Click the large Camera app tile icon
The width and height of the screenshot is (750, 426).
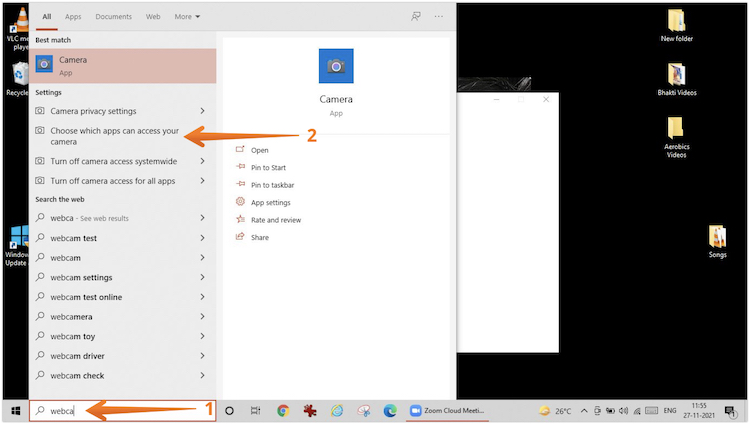[x=336, y=66]
